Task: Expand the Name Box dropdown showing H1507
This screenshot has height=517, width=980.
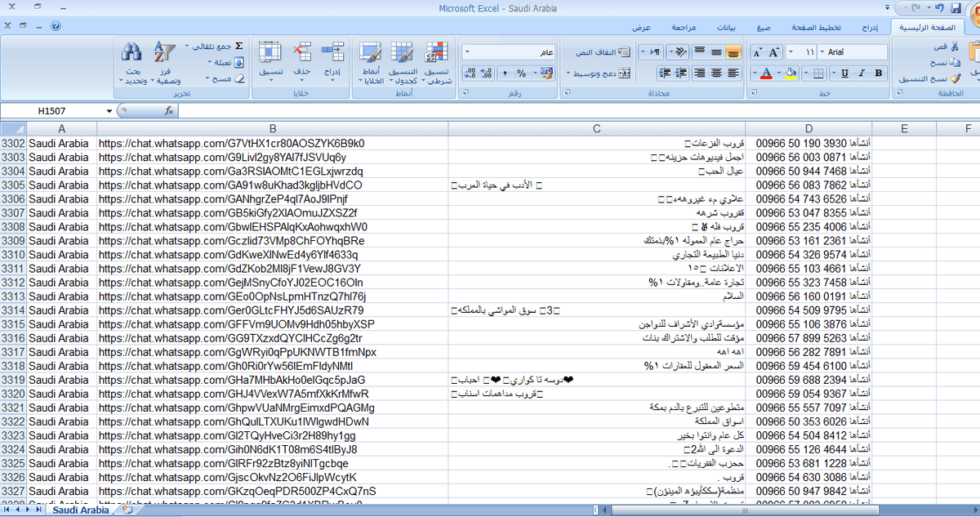Action: pyautogui.click(x=109, y=111)
